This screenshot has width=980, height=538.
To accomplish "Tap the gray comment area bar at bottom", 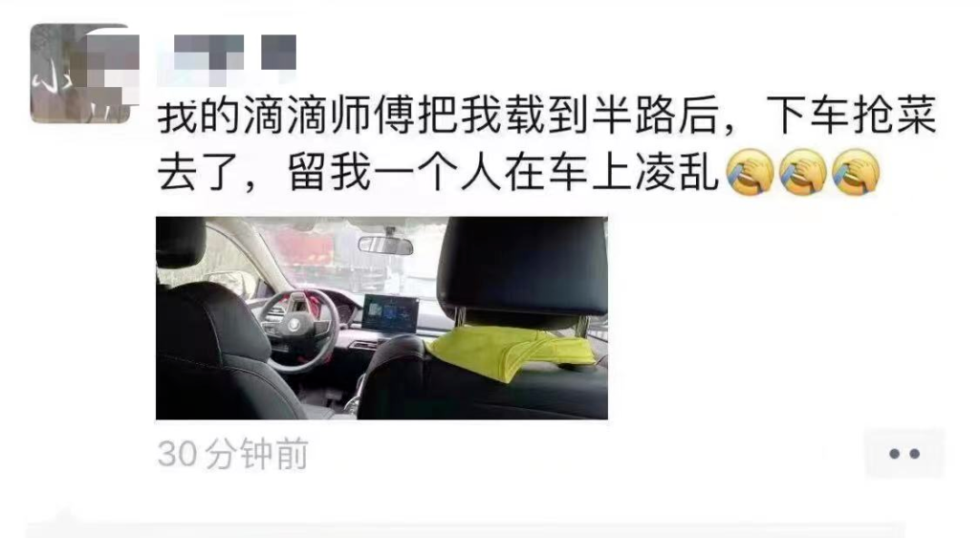I will pyautogui.click(x=465, y=530).
